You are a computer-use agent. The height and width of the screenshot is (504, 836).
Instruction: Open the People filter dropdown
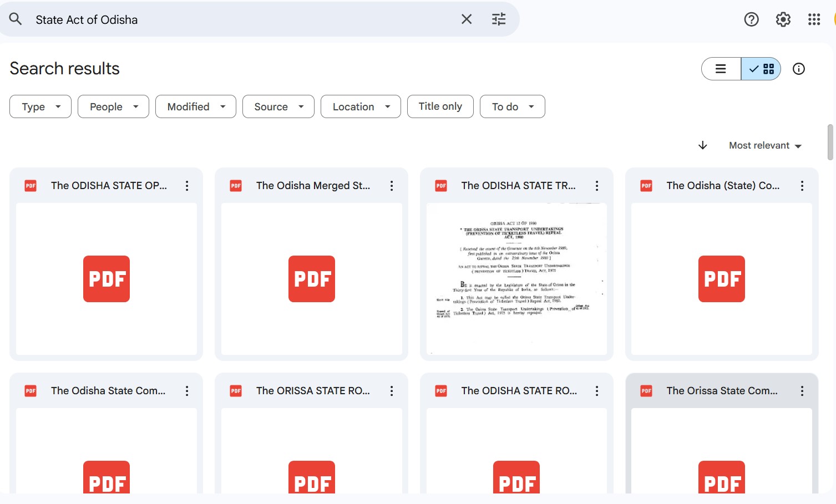tap(113, 106)
